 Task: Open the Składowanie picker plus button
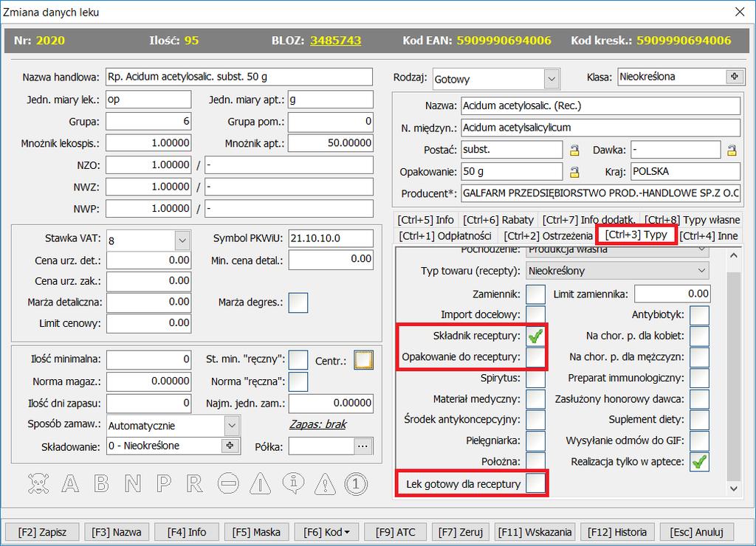point(230,446)
